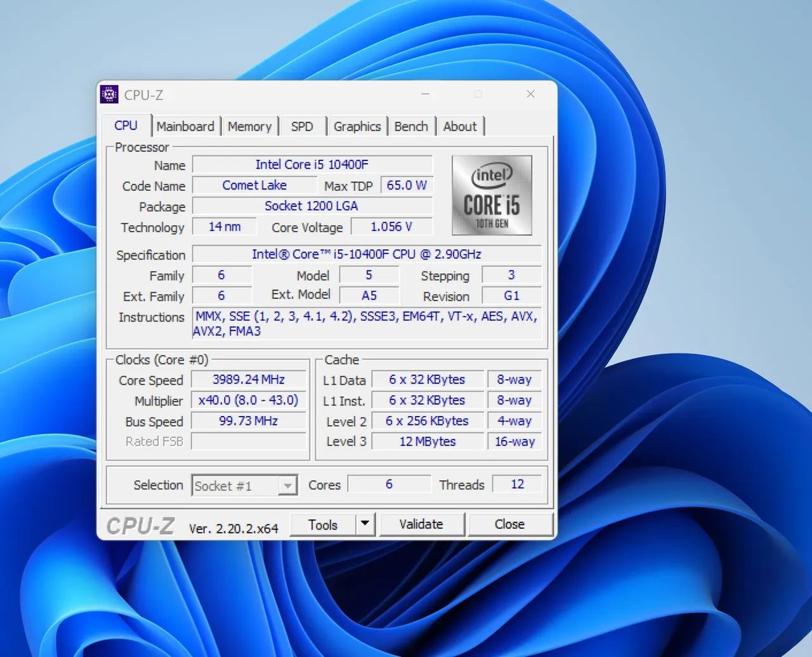
Task: Minimize the CPU-Z window
Action: point(426,94)
